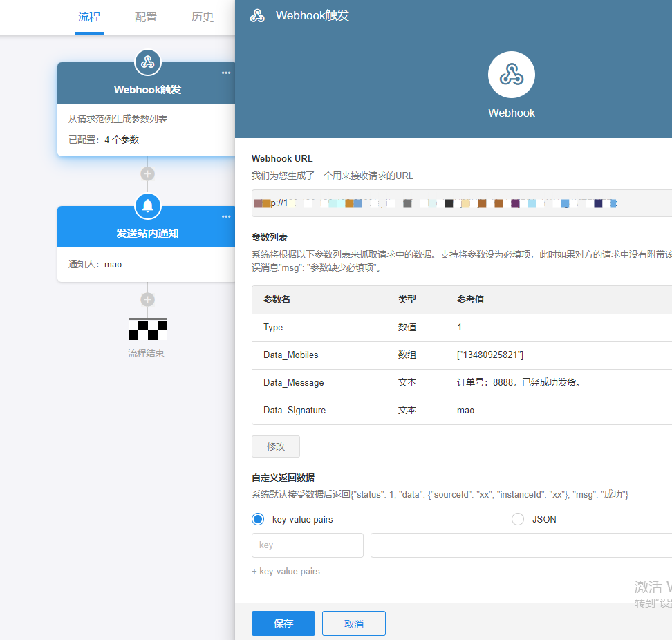Click the Webhook trigger node icon
This screenshot has height=640, width=672.
tap(147, 62)
